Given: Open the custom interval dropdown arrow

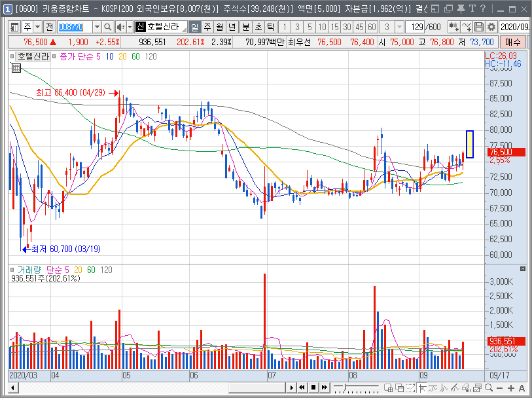Looking at the screenshot, I should tap(400, 26).
